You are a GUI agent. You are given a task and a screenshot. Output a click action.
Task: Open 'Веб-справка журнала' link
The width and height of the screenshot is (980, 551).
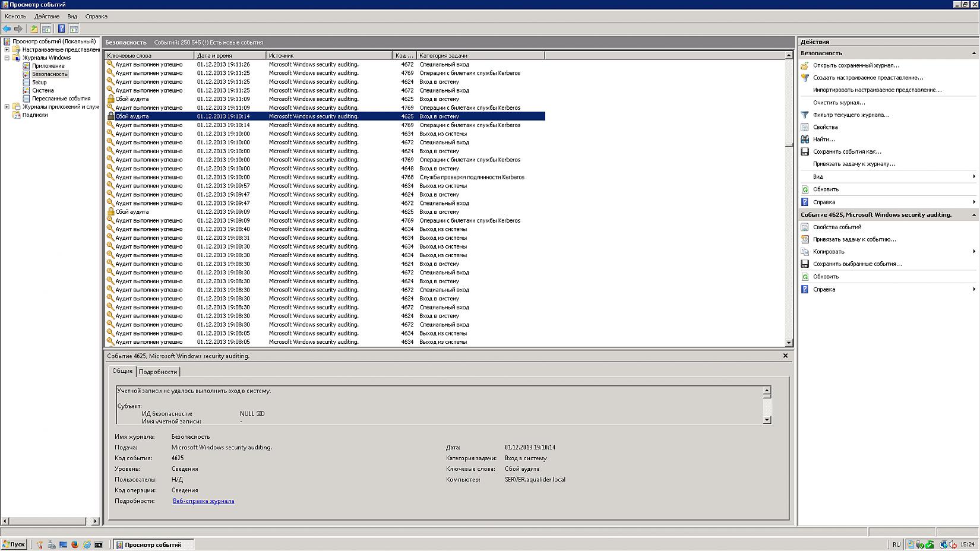click(204, 501)
